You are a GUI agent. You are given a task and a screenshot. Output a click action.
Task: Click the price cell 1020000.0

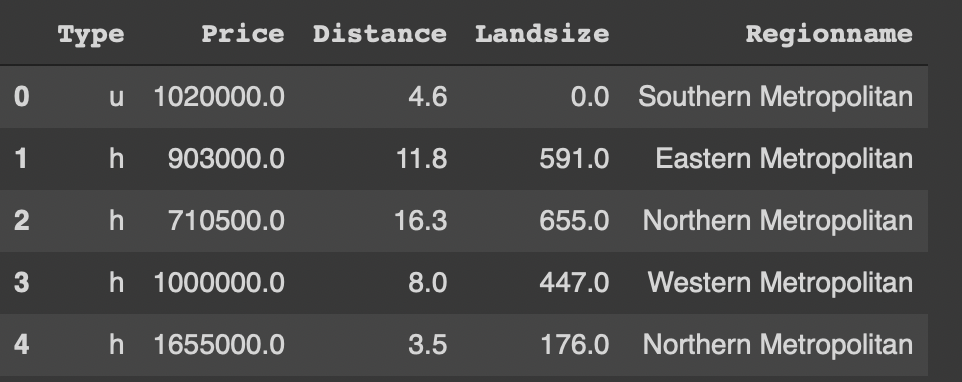[x=219, y=97]
